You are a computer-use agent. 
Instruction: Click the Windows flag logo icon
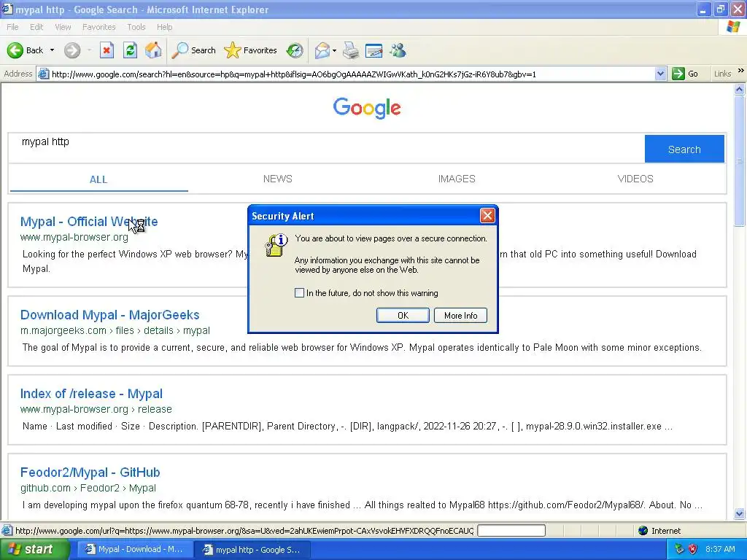click(x=733, y=27)
